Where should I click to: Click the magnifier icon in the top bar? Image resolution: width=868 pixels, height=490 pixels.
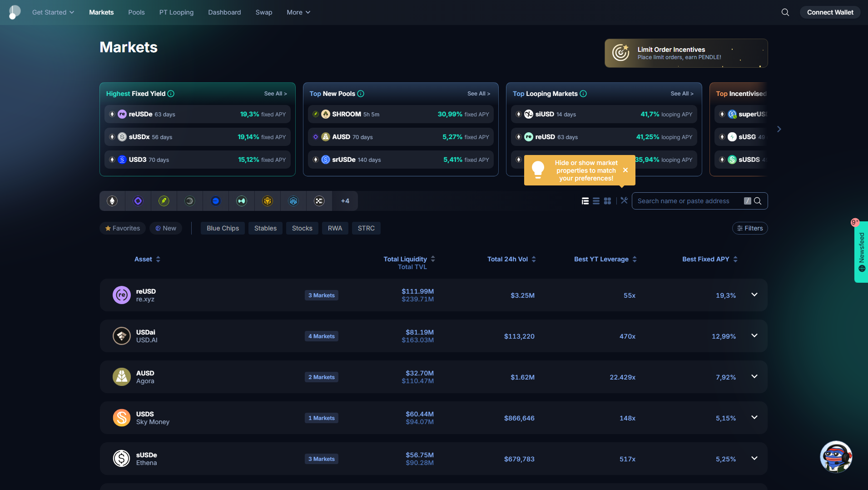click(785, 12)
